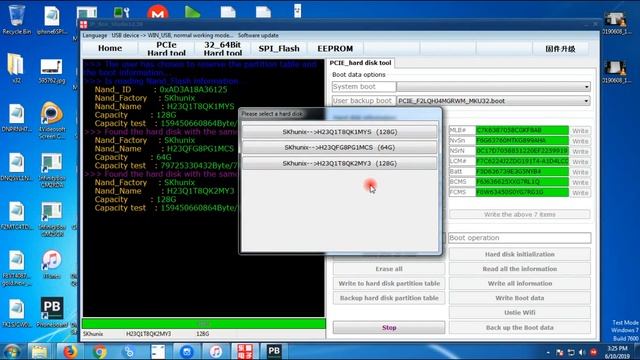Screen dimensions: 640x360
Task: Open File Explorer from the taskbar
Action: 40,352
